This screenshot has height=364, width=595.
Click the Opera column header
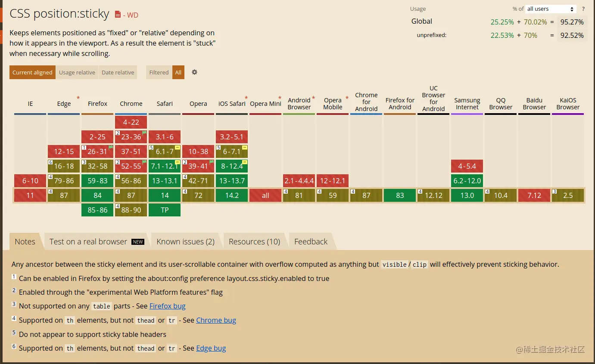click(x=198, y=104)
